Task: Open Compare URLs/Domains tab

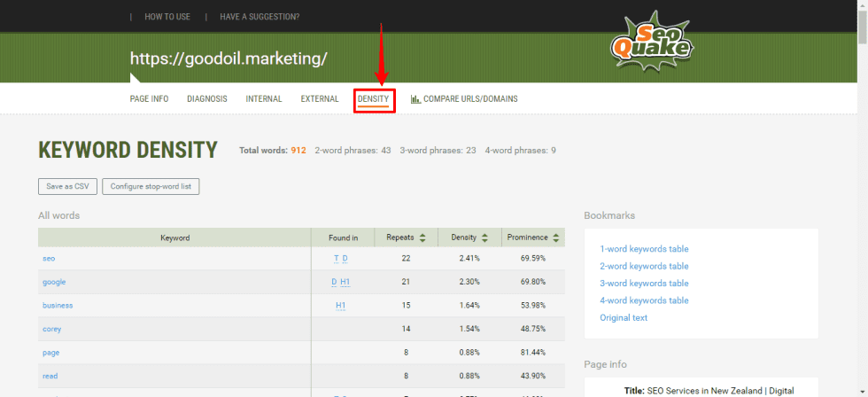Action: [x=464, y=99]
